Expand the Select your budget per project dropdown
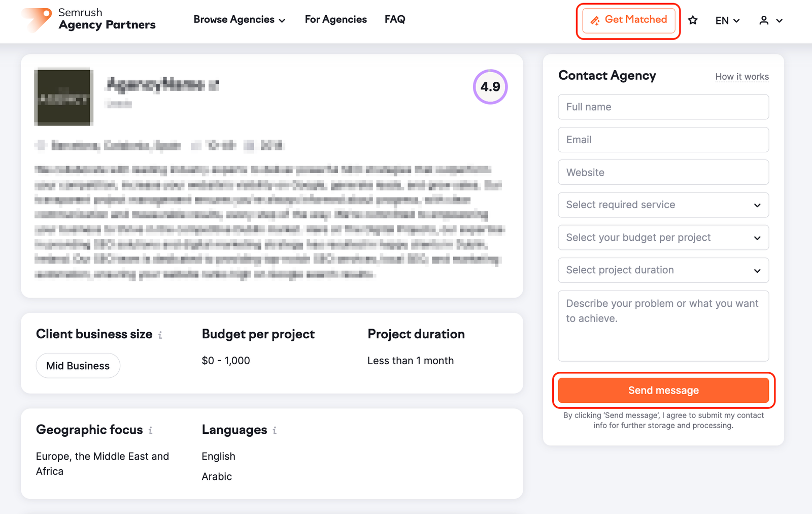The height and width of the screenshot is (514, 812). 663,237
